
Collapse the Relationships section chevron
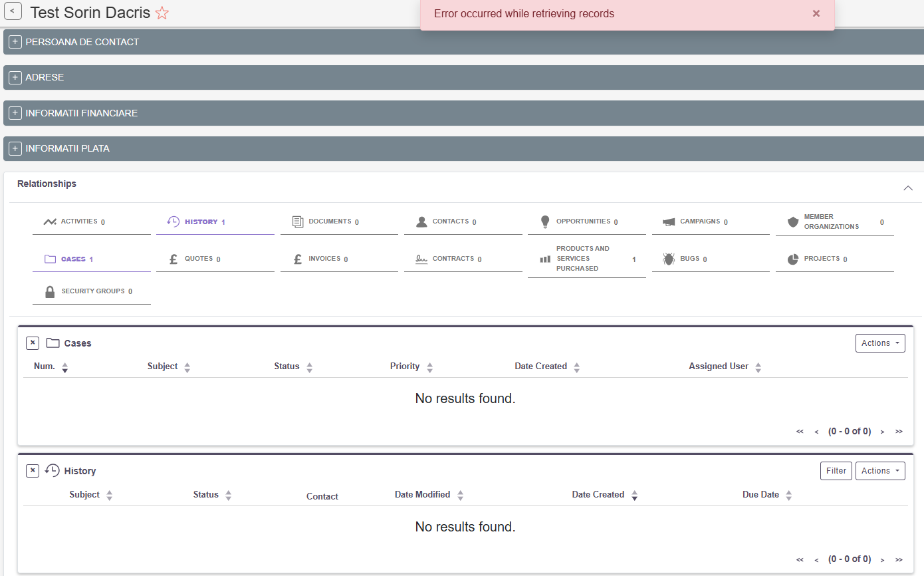click(908, 188)
